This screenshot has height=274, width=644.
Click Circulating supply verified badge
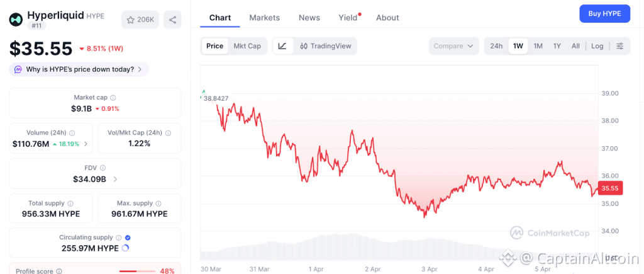click(128, 237)
